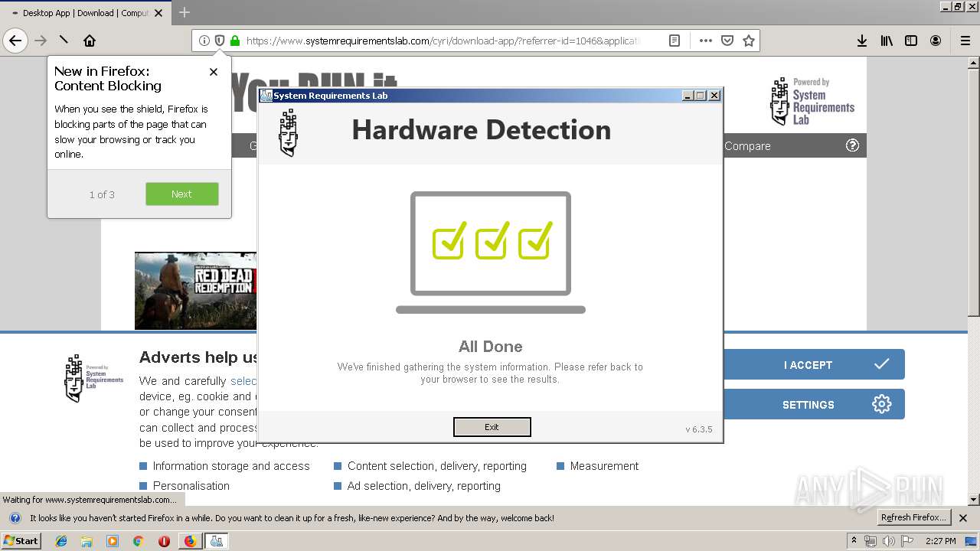Screen dimensions: 980x551
Task: Open the consent SETTINGS button
Action: (814, 404)
